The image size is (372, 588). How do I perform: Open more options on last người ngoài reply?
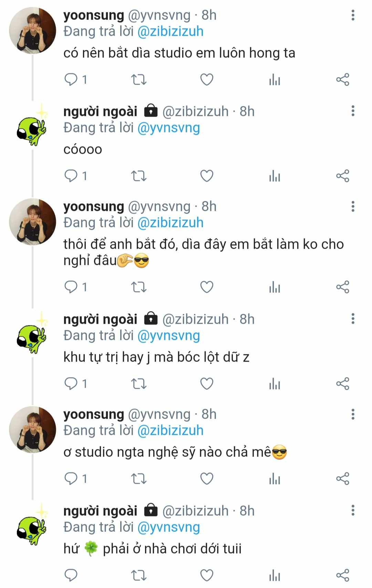353,510
